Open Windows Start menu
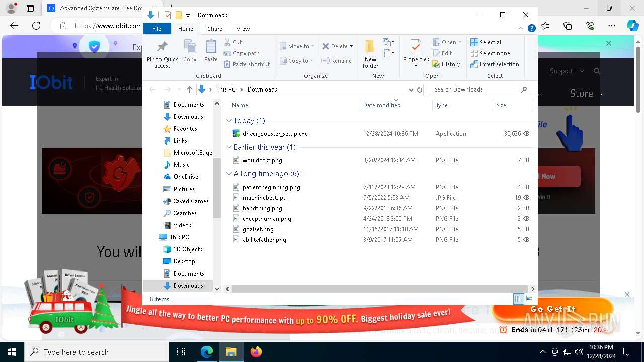Image resolution: width=644 pixels, height=362 pixels. (12, 352)
